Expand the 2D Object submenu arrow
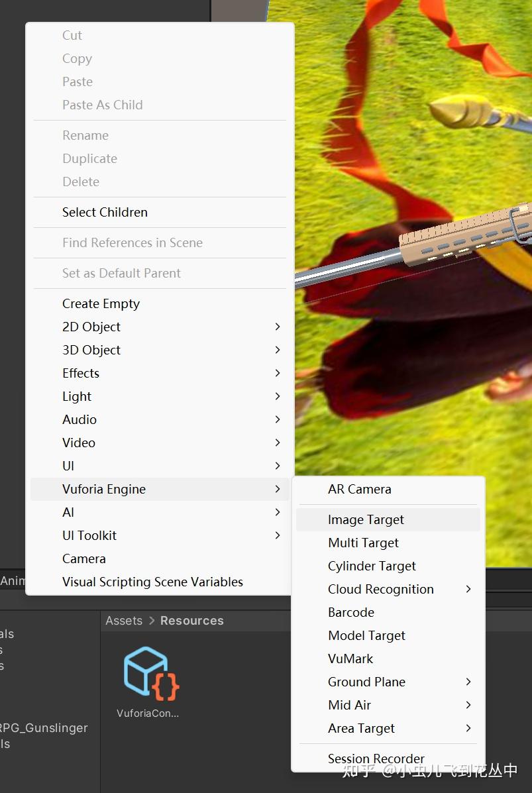Image resolution: width=532 pixels, height=793 pixels. (277, 327)
